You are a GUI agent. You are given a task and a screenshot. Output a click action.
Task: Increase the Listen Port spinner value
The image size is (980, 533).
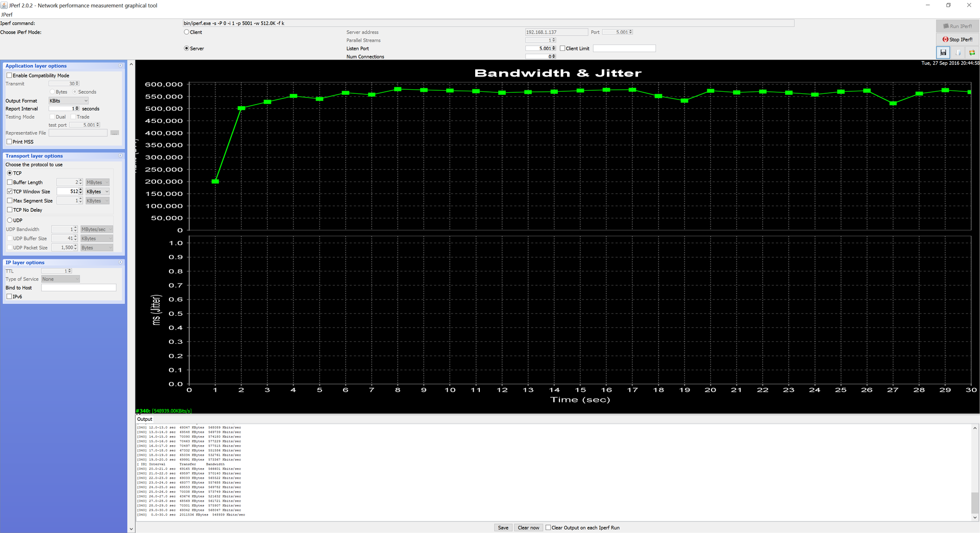554,47
